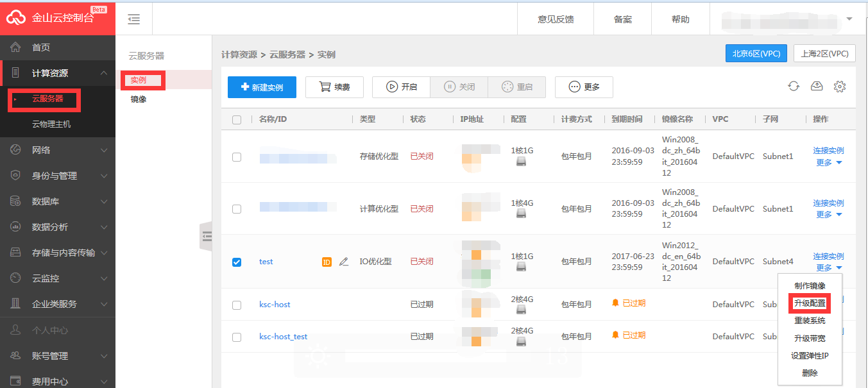The height and width of the screenshot is (388, 868).
Task: Open 更多 dropdown in the 计算优化型 row
Action: [x=829, y=215]
